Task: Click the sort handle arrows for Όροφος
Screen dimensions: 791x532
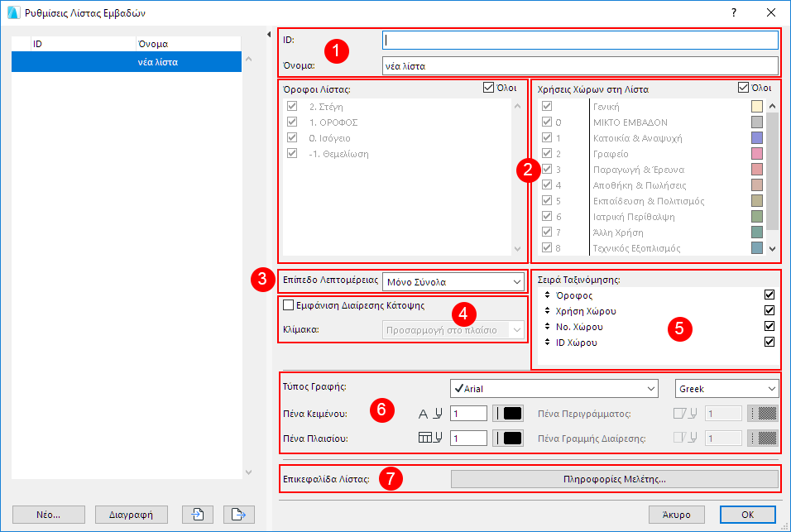Action: point(548,295)
